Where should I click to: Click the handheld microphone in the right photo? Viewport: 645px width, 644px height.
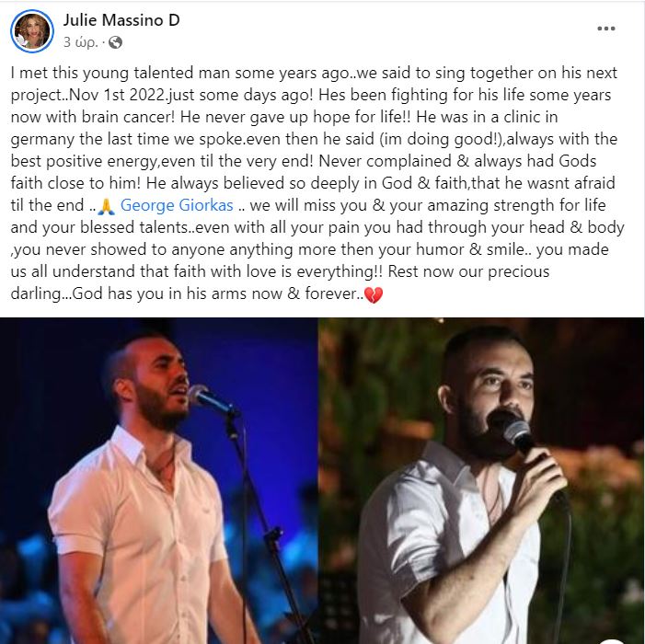521,438
